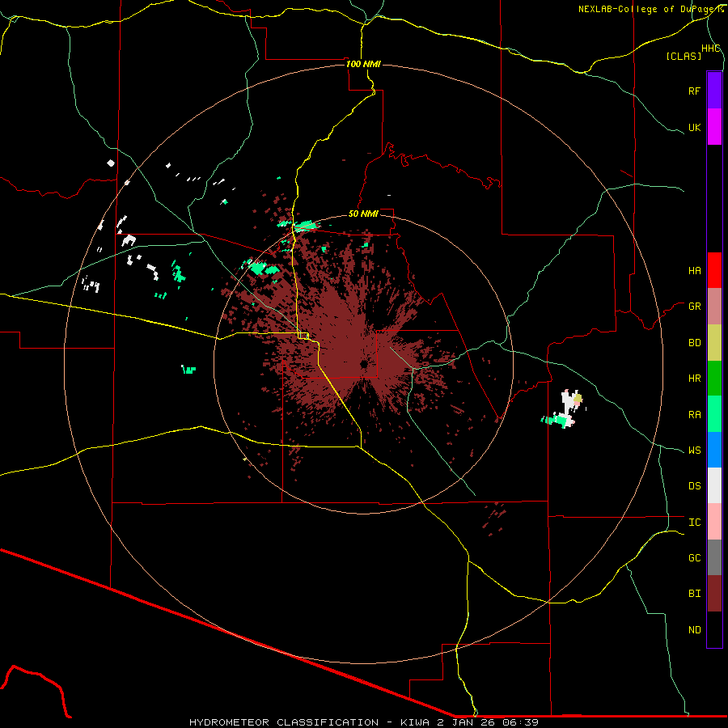Click the BI brown legend swatch
Screen dimensions: 728x728
click(x=714, y=594)
